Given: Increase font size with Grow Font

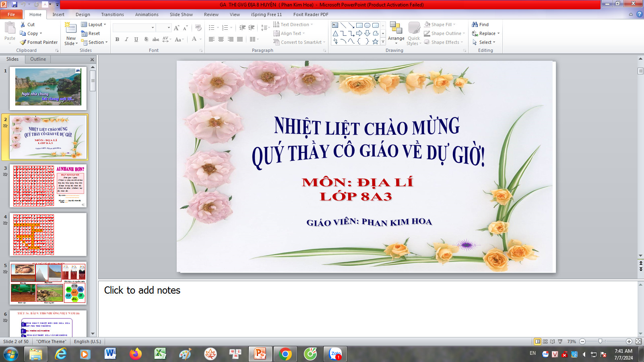Looking at the screenshot, I should coord(176,28).
